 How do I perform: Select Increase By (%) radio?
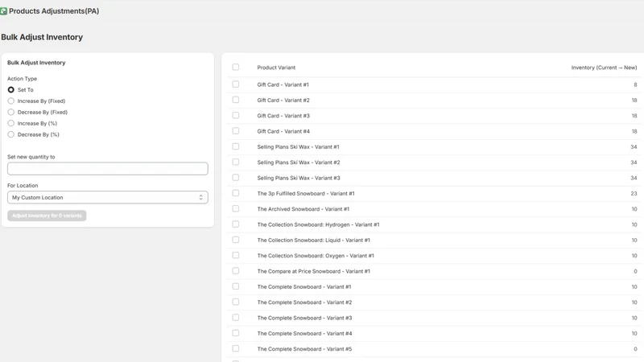tap(11, 123)
